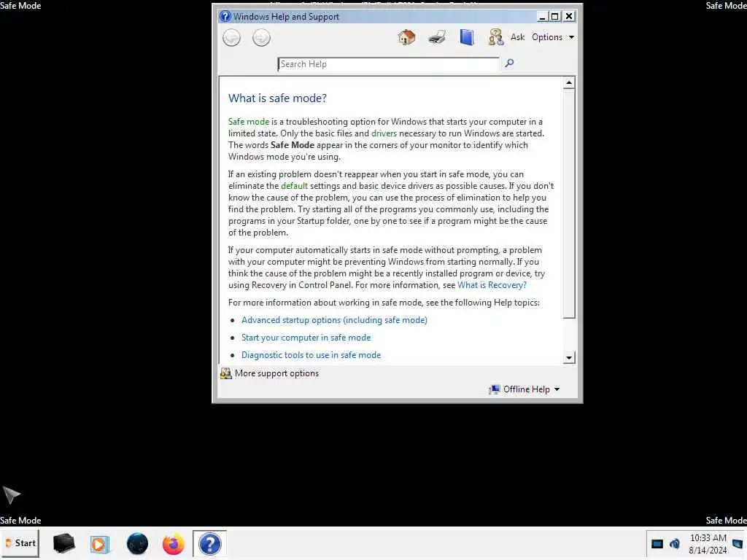Run search with magnifier icon
The height and width of the screenshot is (560, 747).
click(509, 63)
